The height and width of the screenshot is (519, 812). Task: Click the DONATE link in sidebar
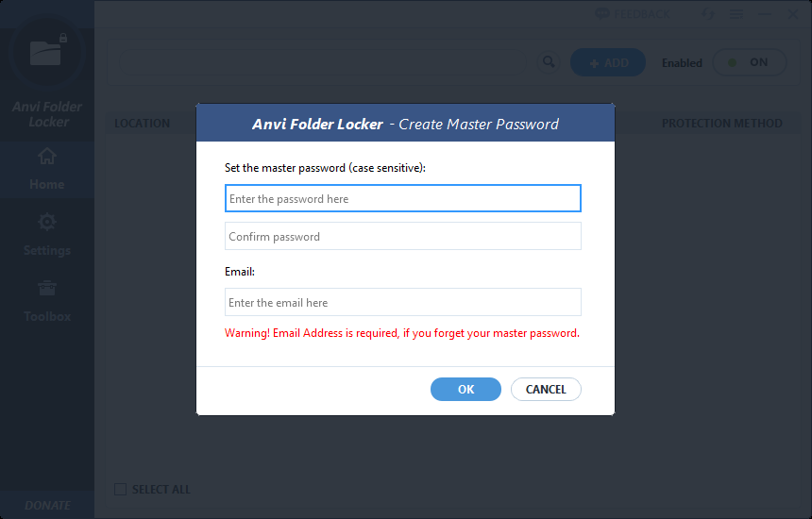pyautogui.click(x=47, y=505)
